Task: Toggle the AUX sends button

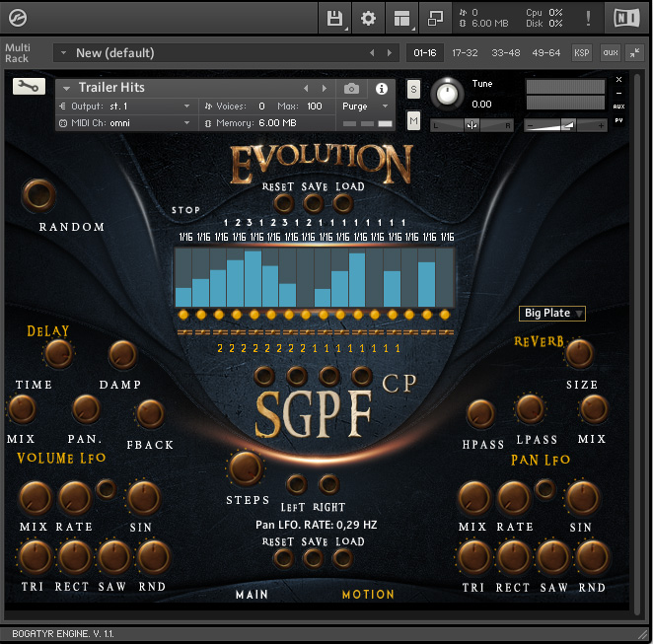Action: pyautogui.click(x=618, y=107)
